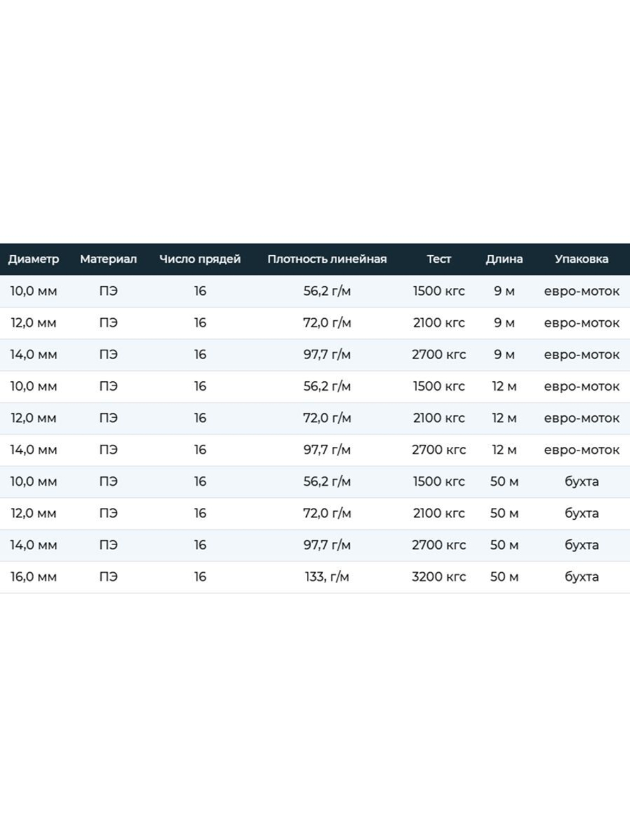
Task: Click the Диаметр column header
Action: point(33,259)
